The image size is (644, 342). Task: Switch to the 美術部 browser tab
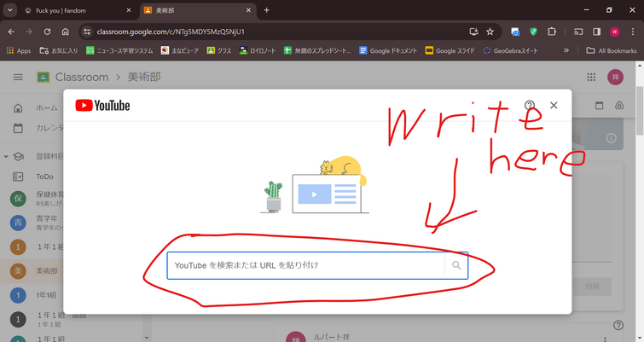(200, 11)
